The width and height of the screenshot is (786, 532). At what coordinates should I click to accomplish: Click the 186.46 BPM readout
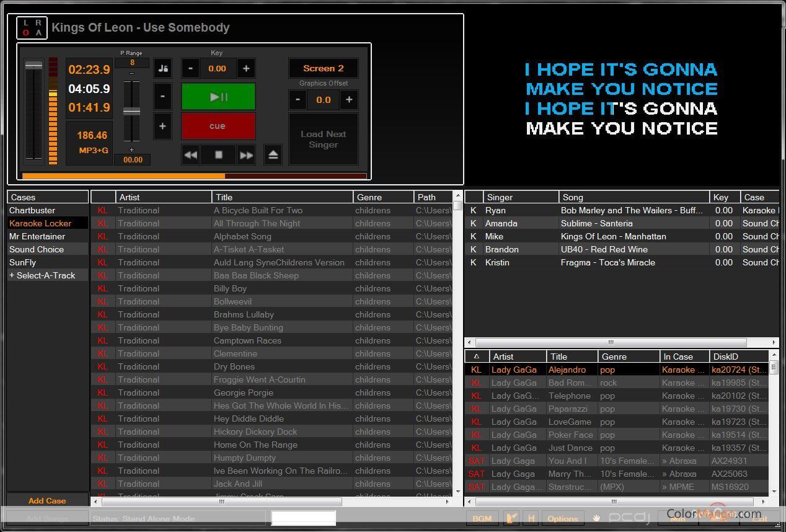(x=92, y=135)
